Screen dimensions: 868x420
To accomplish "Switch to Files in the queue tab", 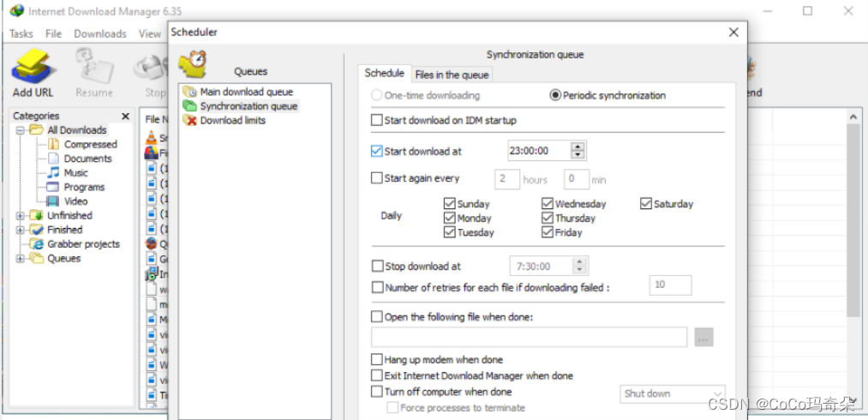I will [x=452, y=75].
